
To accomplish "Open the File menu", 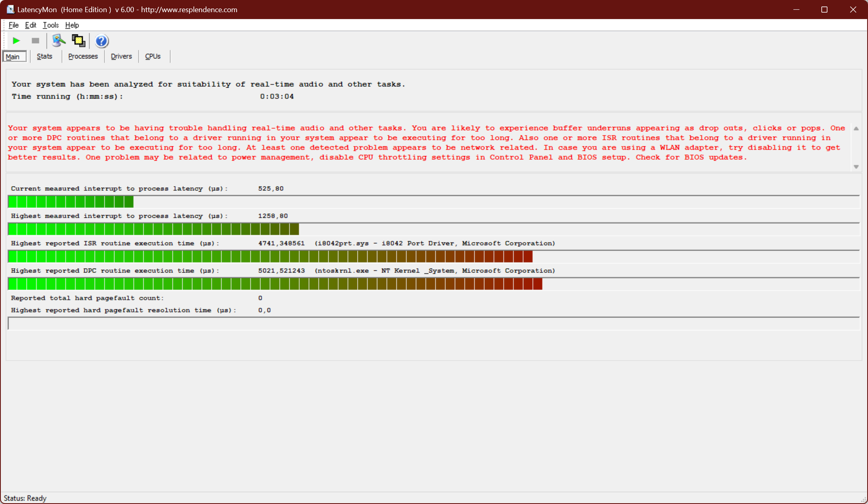I will click(x=14, y=25).
